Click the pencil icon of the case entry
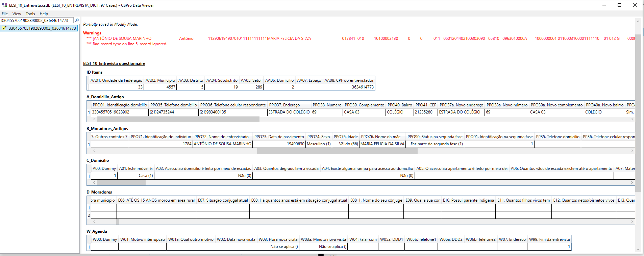 tap(4, 28)
